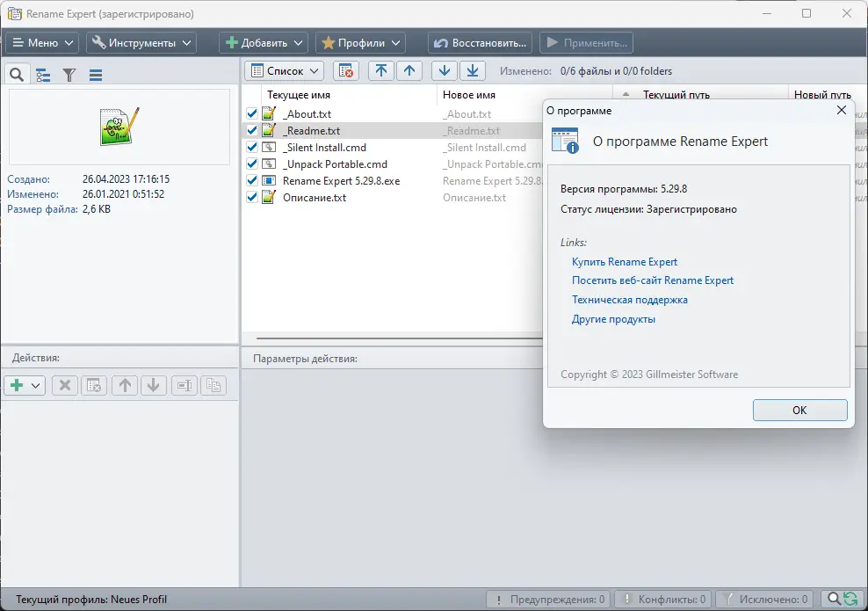Switch to the tree view panel icon

[x=43, y=75]
